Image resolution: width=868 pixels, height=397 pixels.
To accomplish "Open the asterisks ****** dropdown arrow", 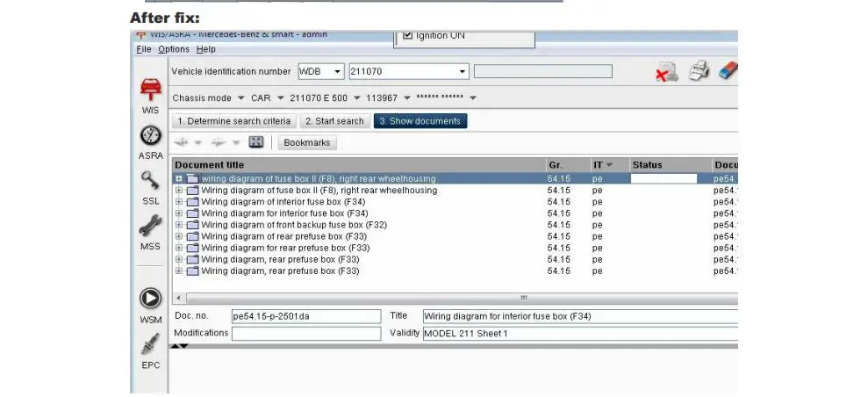I will point(473,98).
